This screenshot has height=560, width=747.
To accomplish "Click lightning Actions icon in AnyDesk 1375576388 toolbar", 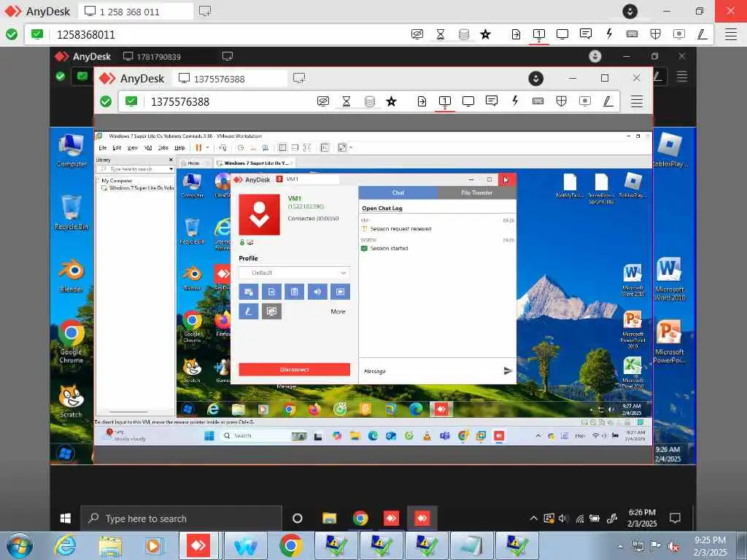I will [x=515, y=101].
